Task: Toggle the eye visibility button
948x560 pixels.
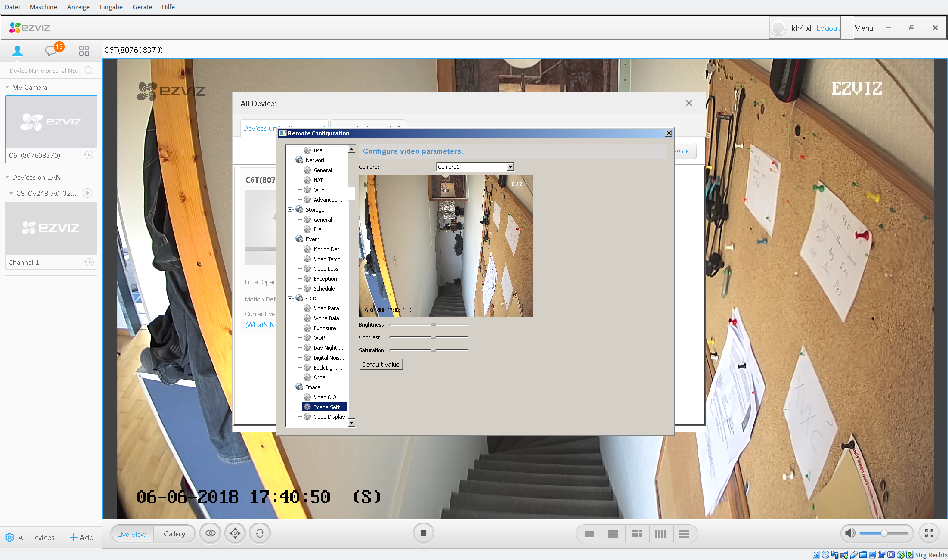Action: click(210, 533)
